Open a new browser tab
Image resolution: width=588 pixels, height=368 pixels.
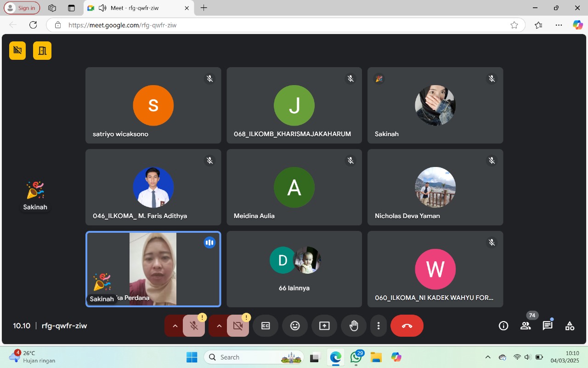(204, 8)
